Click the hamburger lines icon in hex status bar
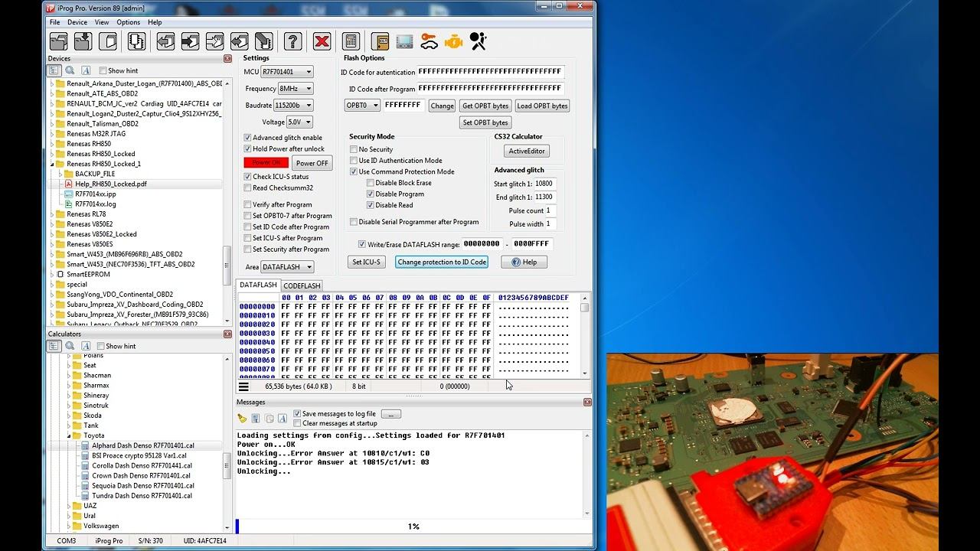Viewport: 980px width, 551px height. [243, 387]
